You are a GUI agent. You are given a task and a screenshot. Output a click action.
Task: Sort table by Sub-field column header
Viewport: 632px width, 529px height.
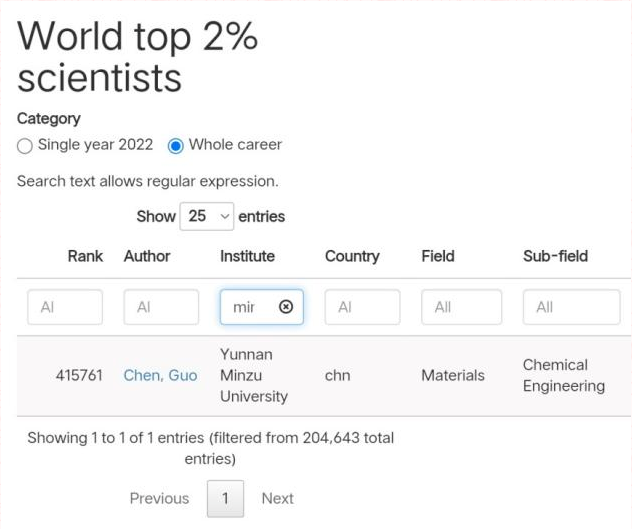click(x=555, y=256)
